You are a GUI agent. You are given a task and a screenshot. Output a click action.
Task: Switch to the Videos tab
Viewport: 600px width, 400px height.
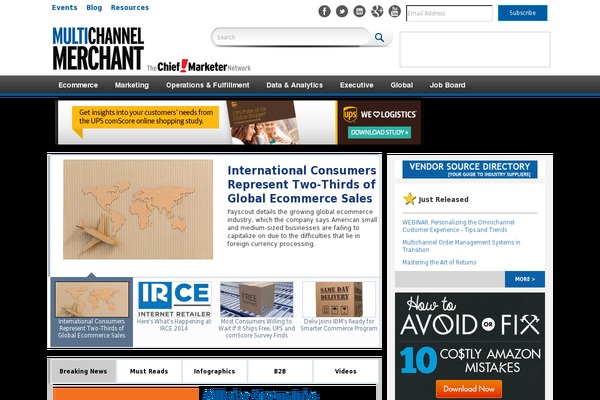tap(346, 371)
